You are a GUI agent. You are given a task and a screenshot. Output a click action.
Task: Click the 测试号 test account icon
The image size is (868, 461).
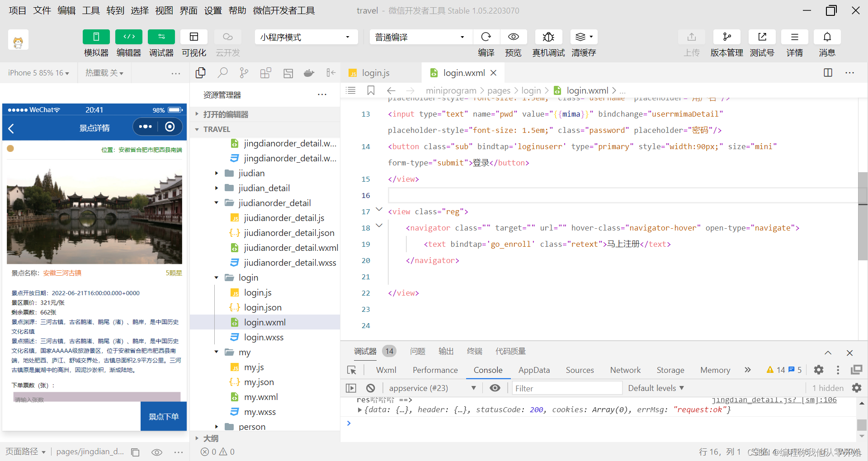click(762, 37)
